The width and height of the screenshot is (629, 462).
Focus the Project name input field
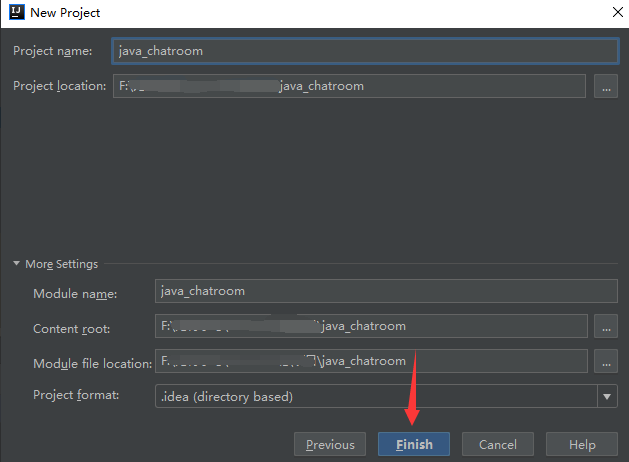tap(365, 51)
